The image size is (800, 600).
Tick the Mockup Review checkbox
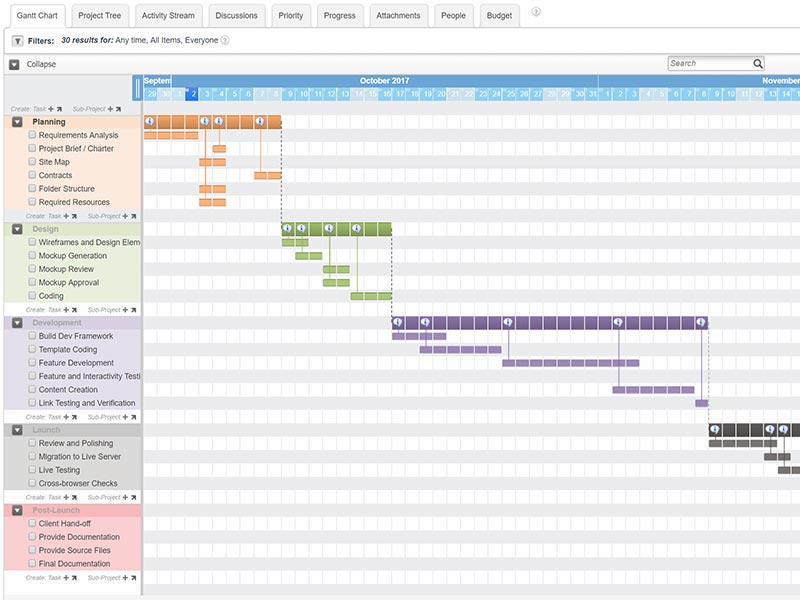pos(32,269)
